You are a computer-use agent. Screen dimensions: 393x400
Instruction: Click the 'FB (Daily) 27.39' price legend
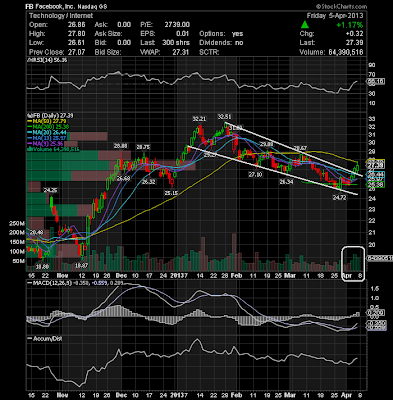50,116
